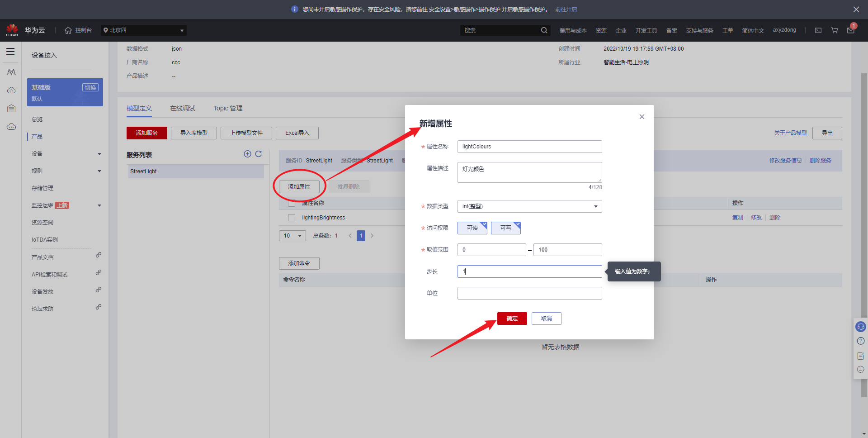Go to next page arrow
Screen dimensions: 868x438
pos(372,236)
